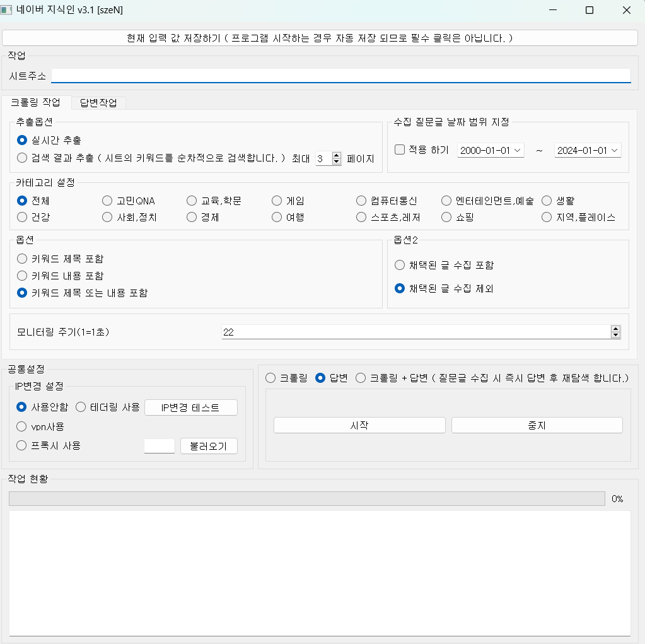Select 실시간 추출 radio option
Viewport: 645px width, 644px height.
point(49,140)
